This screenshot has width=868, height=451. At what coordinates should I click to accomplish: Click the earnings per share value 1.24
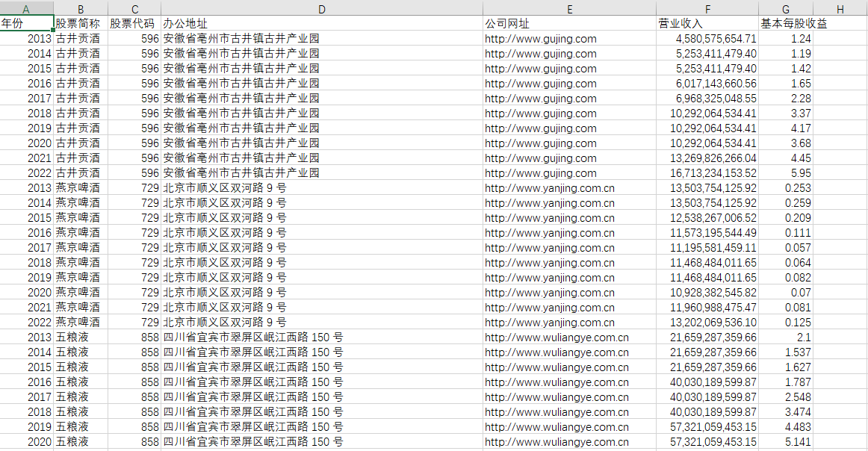tap(786, 39)
